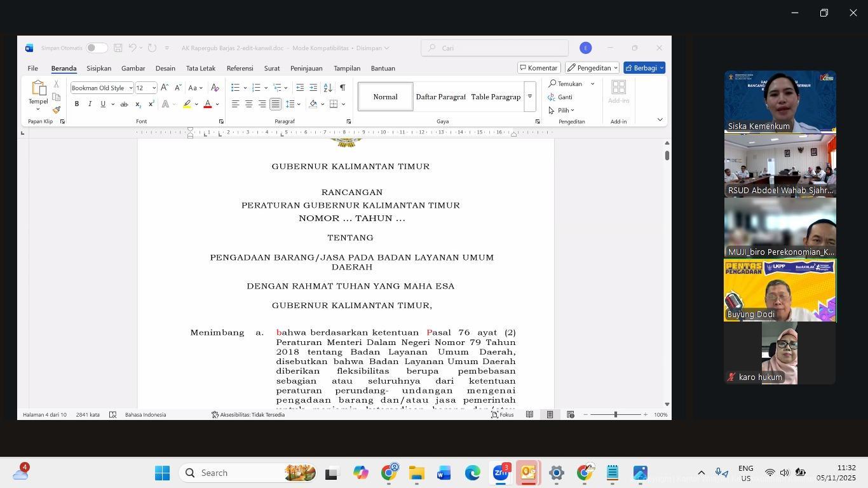Expand the styles gallery more arrow
868x488 pixels.
coord(529,97)
